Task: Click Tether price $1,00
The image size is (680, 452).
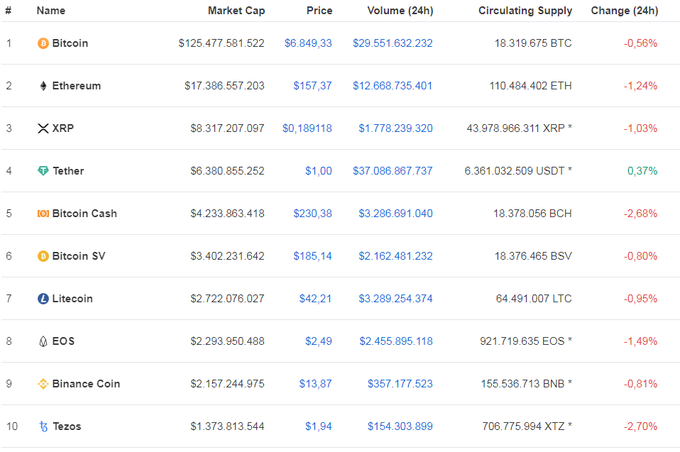Action: coord(318,171)
